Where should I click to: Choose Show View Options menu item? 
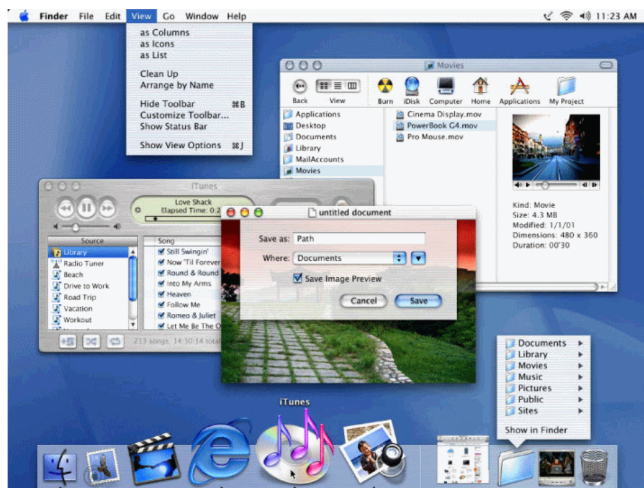click(189, 145)
